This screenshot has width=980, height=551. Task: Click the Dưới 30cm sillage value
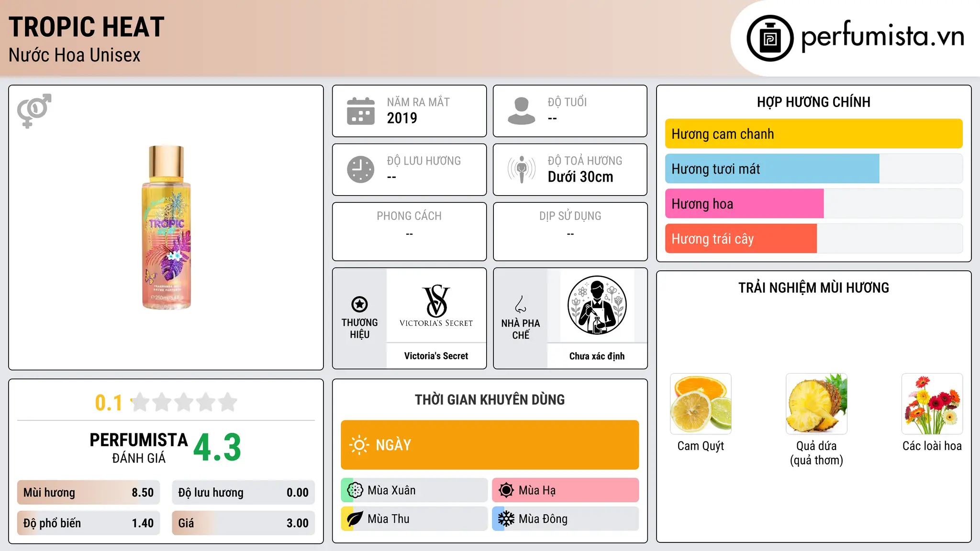[x=580, y=177]
